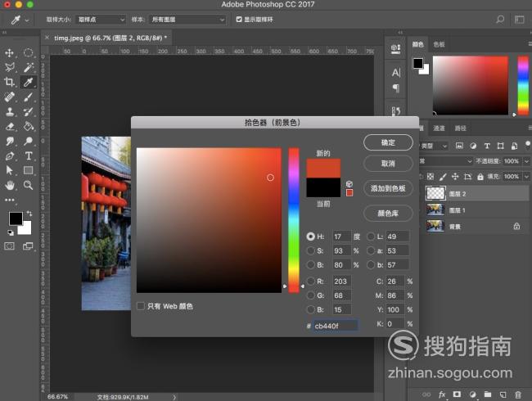Image resolution: width=532 pixels, height=401 pixels.
Task: Toggle Quick Mask mode
Action: tap(9, 246)
